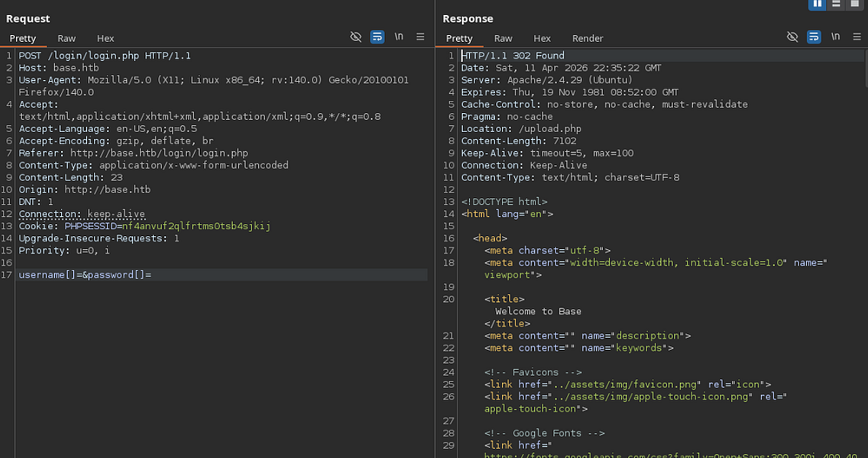Click the Server: Apache/2.4.29 header
The width and height of the screenshot is (868, 458).
pos(547,80)
